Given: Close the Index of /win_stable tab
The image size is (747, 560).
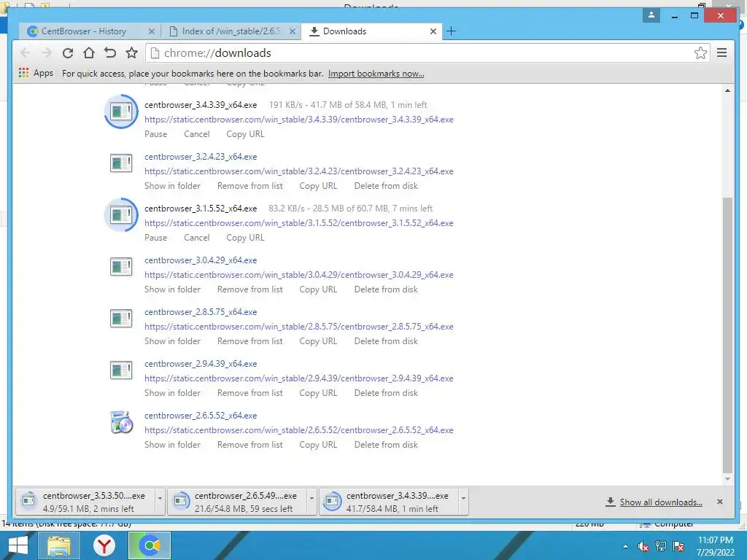Looking at the screenshot, I should [293, 31].
